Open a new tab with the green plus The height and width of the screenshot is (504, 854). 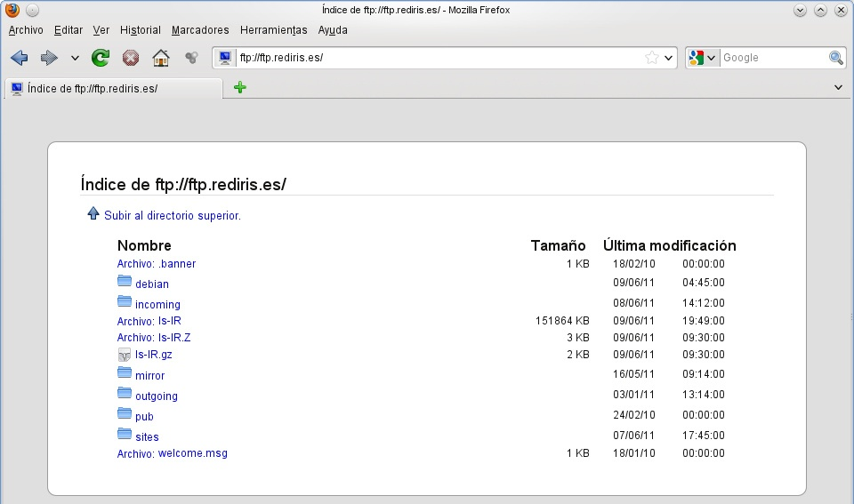pyautogui.click(x=239, y=87)
